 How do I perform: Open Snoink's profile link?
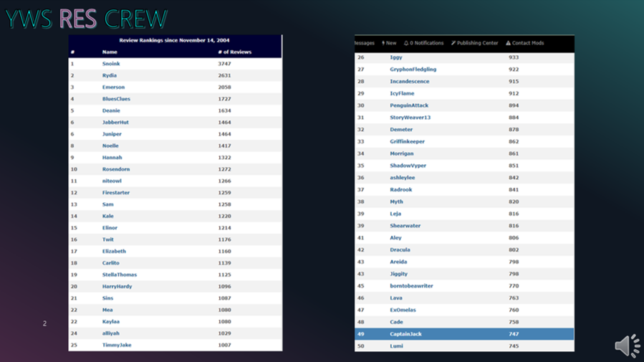[x=111, y=64]
